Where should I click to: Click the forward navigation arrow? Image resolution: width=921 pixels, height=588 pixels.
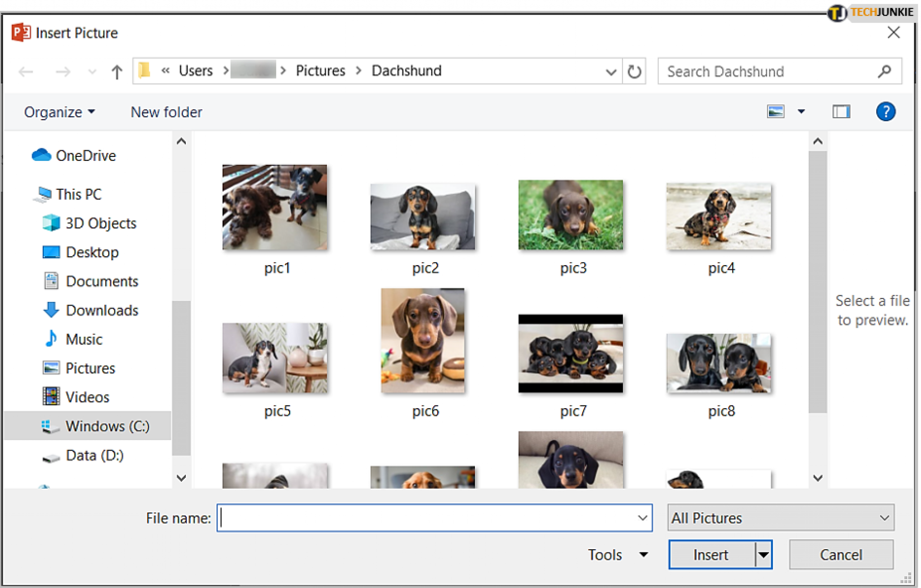point(63,71)
